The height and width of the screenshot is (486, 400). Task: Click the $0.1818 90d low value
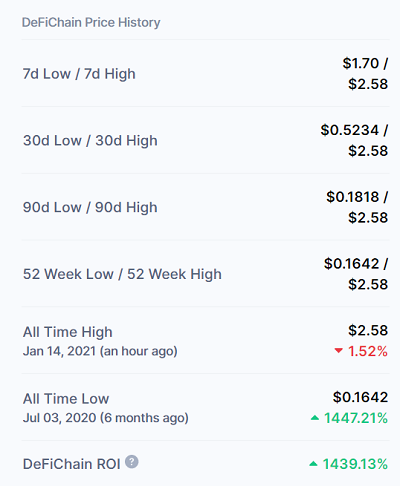point(353,197)
